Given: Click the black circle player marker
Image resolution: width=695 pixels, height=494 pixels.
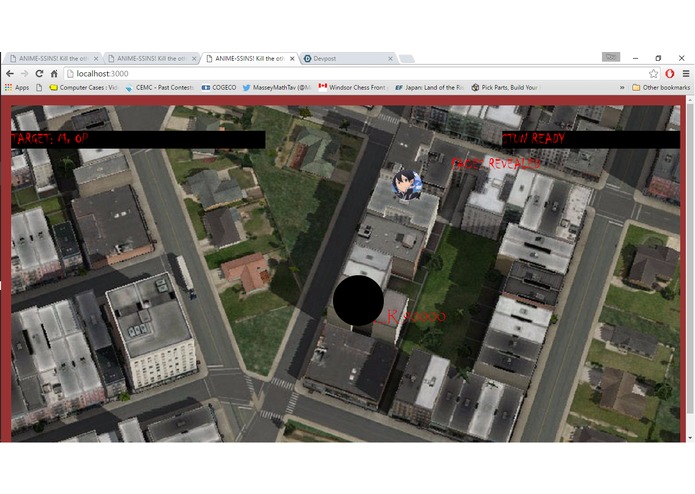Looking at the screenshot, I should coord(358,300).
